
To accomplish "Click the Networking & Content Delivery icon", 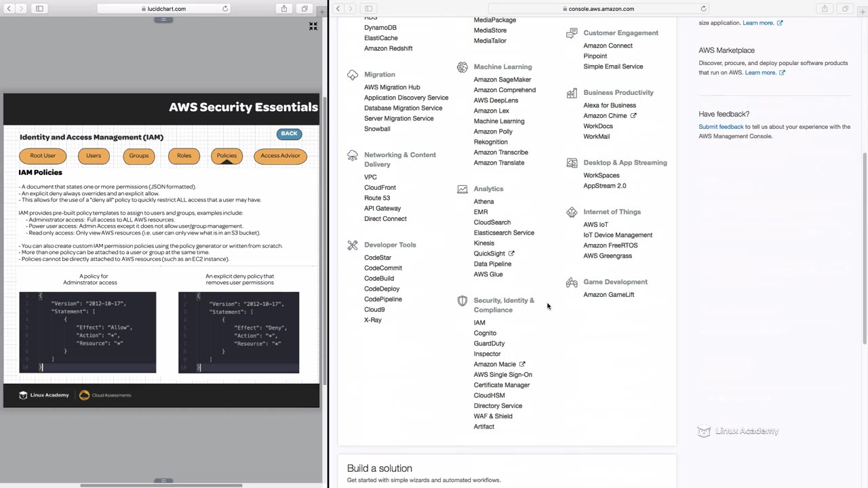I will [353, 155].
